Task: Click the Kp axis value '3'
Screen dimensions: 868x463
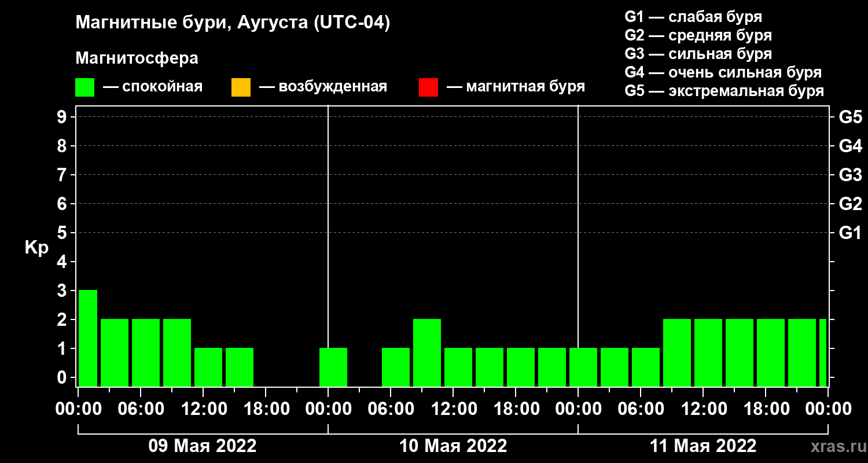Action: [x=63, y=291]
